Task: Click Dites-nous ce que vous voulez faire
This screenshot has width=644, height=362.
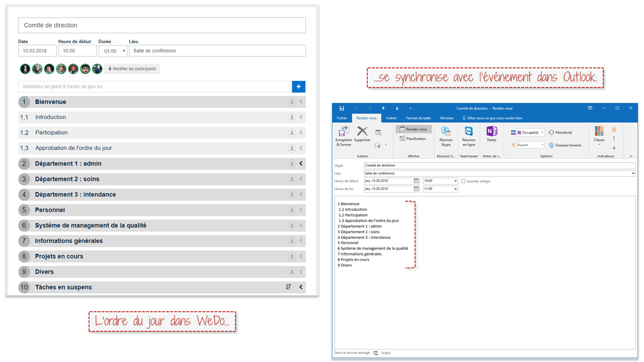Action: click(x=492, y=118)
